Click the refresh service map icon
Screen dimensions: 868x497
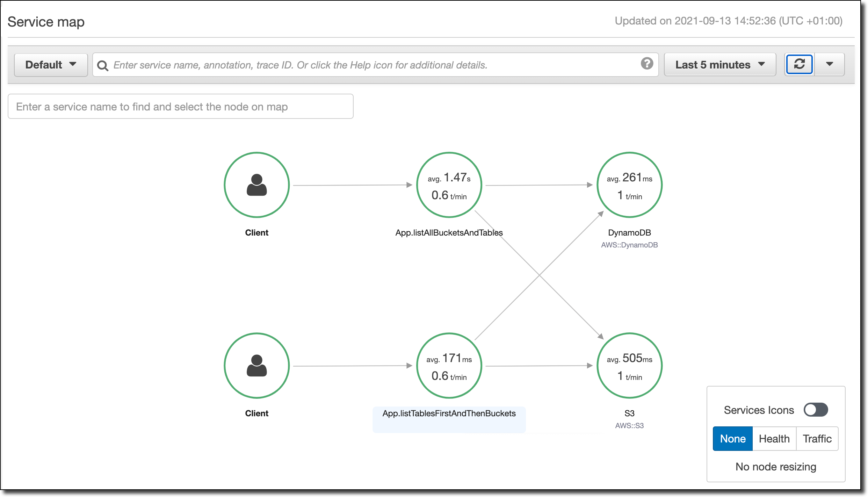(x=799, y=64)
